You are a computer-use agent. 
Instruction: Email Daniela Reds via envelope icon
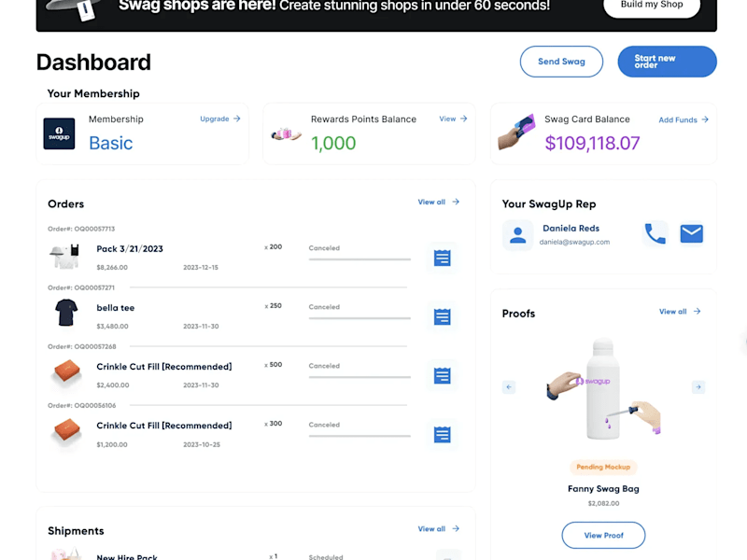691,234
